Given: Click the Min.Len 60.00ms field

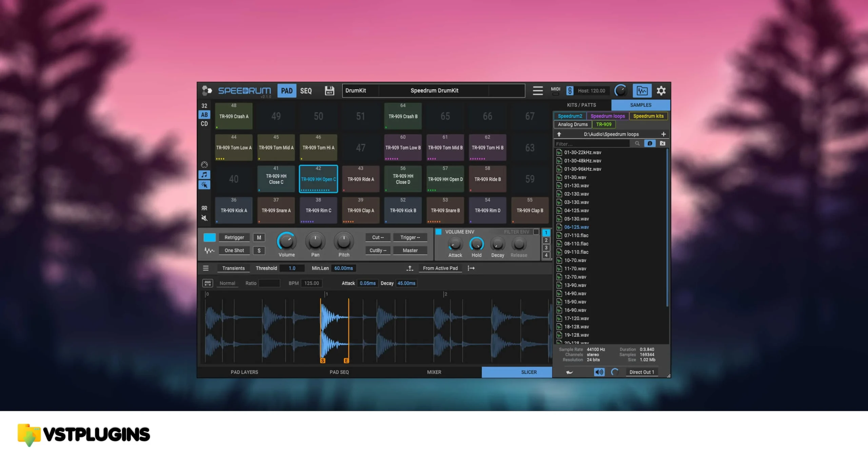Looking at the screenshot, I should pyautogui.click(x=343, y=268).
